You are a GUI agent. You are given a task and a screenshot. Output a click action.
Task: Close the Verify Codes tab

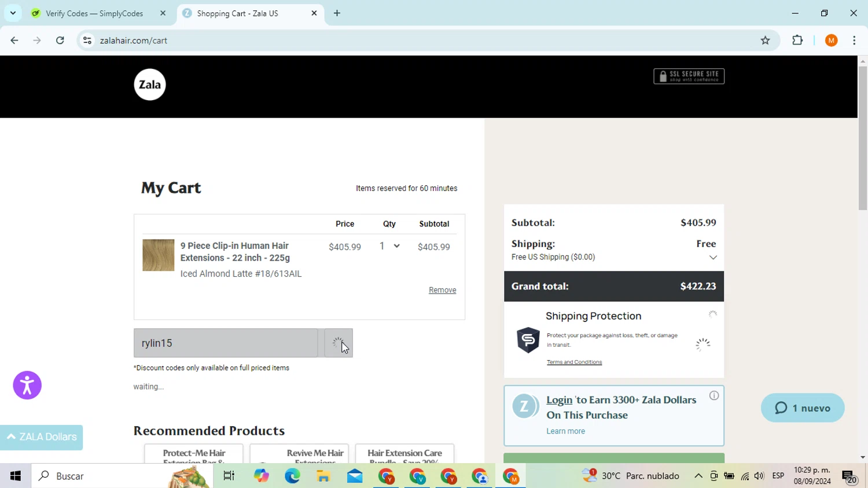click(163, 13)
